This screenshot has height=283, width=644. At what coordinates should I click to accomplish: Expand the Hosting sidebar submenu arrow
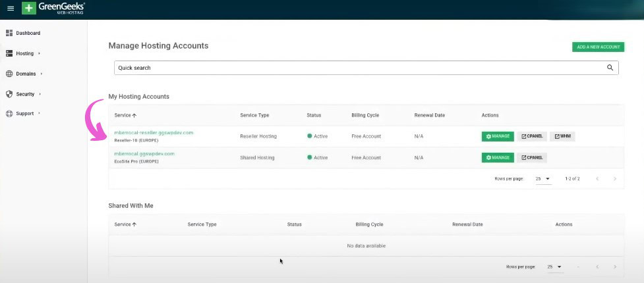pyautogui.click(x=39, y=53)
